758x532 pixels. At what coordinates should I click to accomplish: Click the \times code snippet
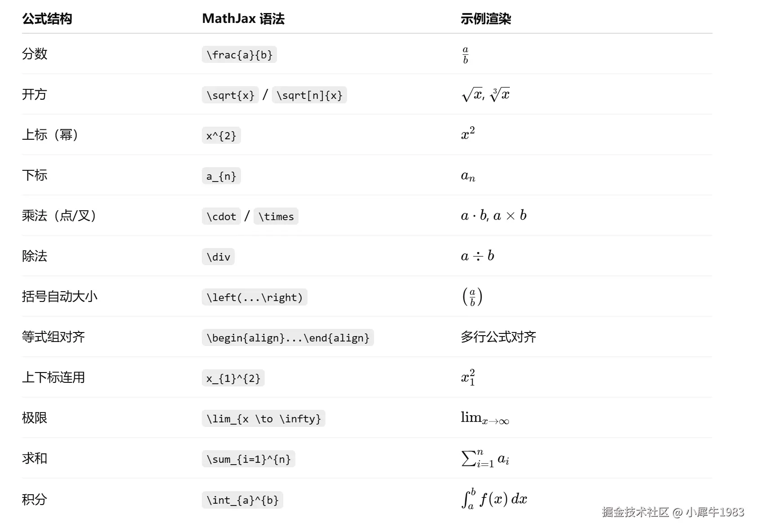click(x=276, y=217)
